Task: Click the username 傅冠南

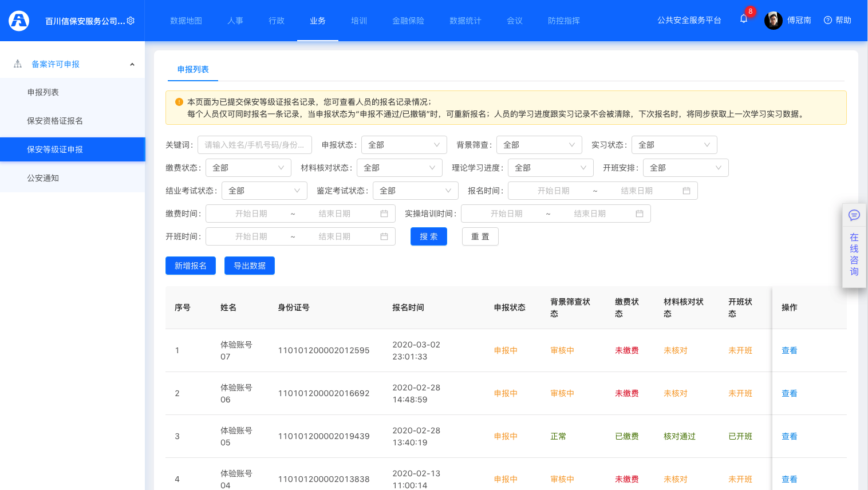Action: pyautogui.click(x=799, y=20)
